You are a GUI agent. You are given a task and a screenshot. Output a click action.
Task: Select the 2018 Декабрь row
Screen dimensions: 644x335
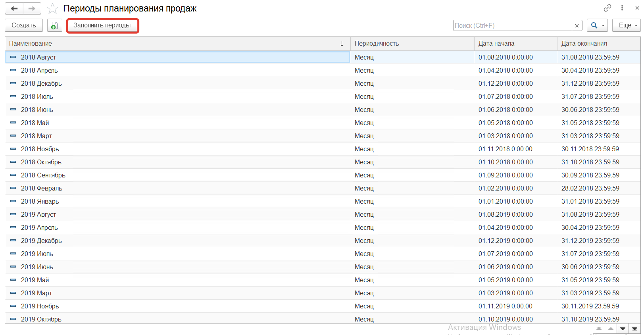[41, 83]
